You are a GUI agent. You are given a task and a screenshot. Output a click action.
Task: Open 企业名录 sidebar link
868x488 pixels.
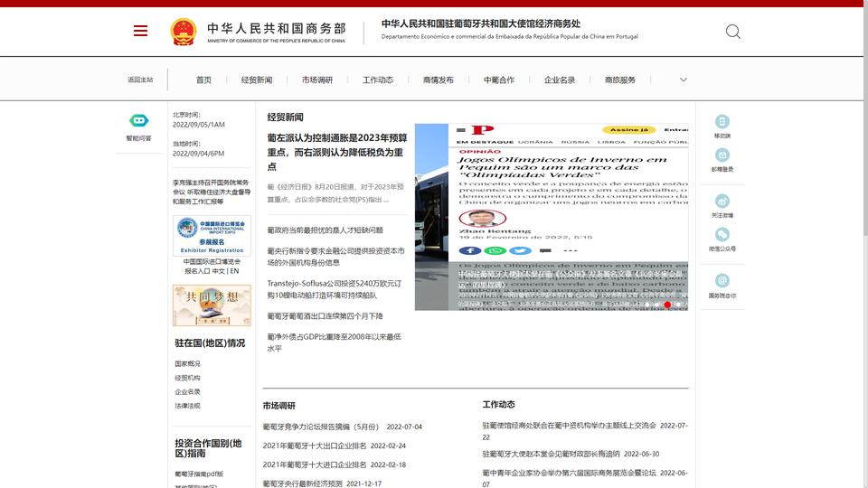[188, 391]
